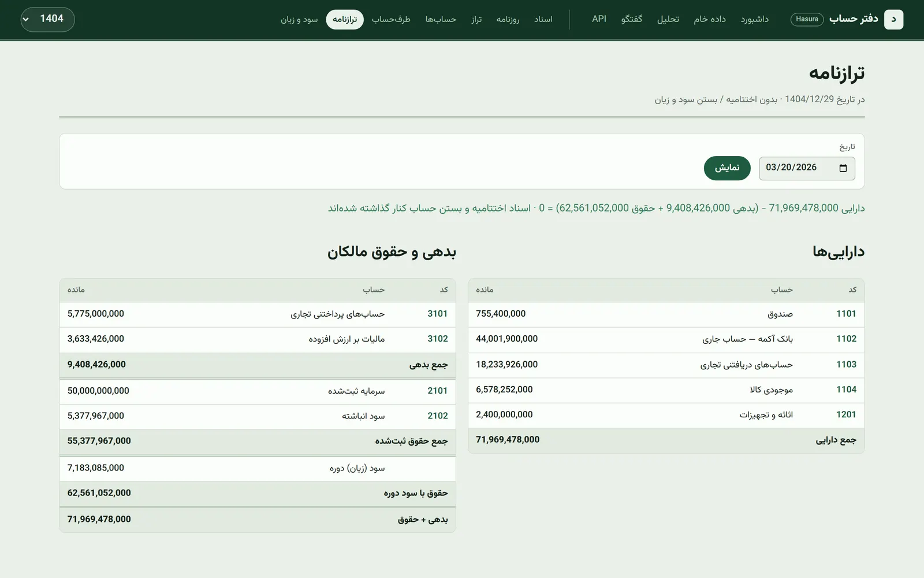Viewport: 924px width, 578px height.
Task: Open the تحلیل analysis page
Action: click(668, 19)
